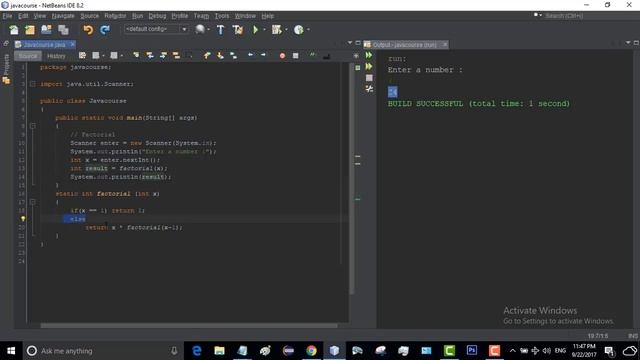Switch to Source view in editor
This screenshot has width=640, height=360.
tap(28, 56)
